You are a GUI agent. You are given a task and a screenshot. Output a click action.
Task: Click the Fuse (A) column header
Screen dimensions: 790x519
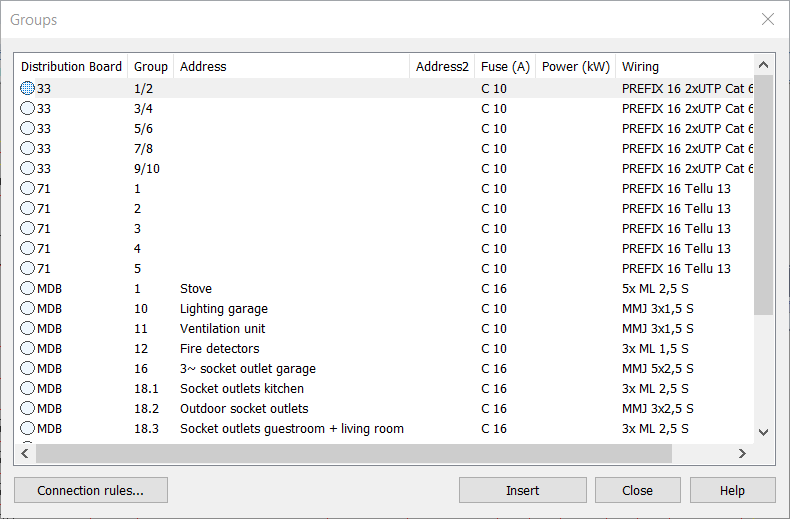click(x=505, y=67)
